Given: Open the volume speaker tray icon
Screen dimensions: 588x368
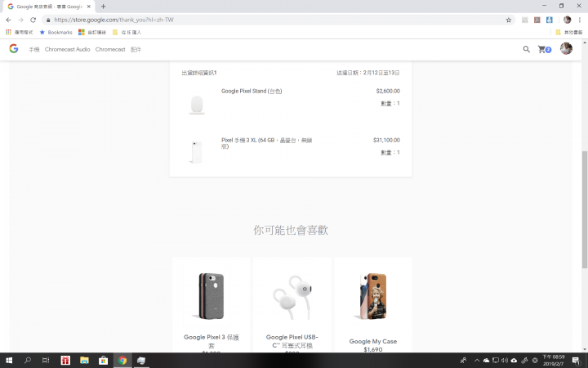Looking at the screenshot, I should 505,361.
